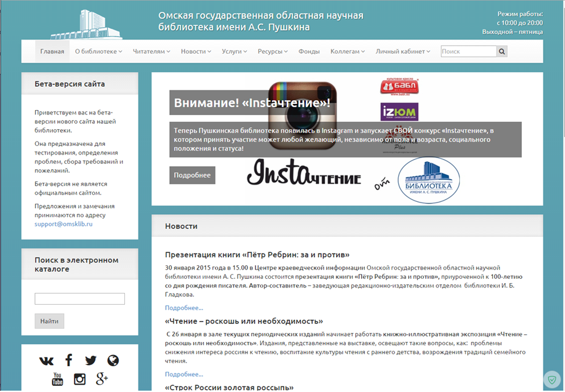
Task: Expand the Личный кабинет menu
Action: point(403,52)
